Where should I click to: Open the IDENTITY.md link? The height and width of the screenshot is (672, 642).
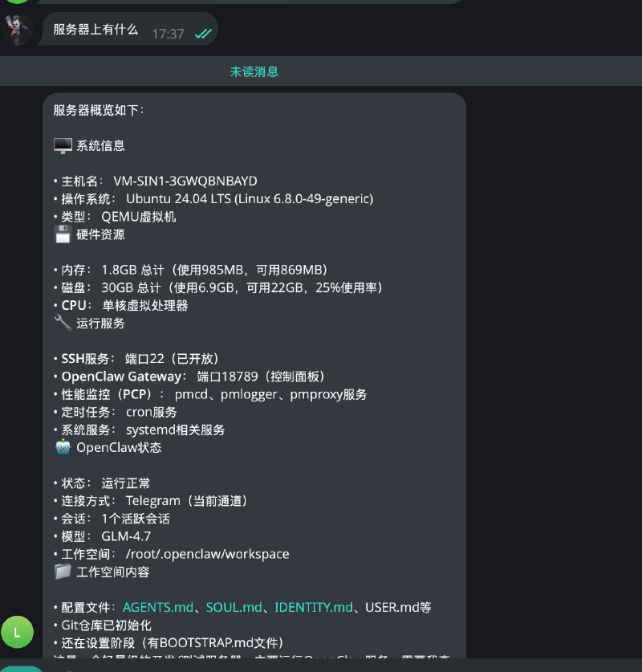click(x=313, y=607)
